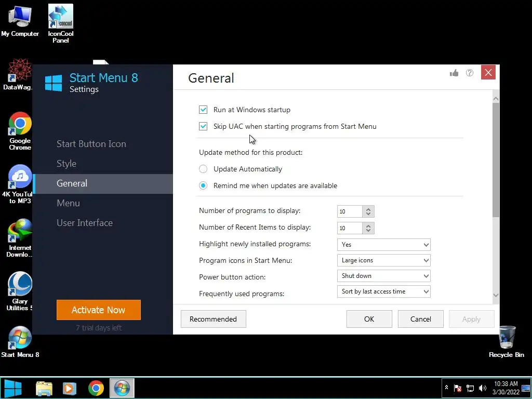Viewport: 532px width, 399px height.
Task: Click the show desktop icon in tray
Action: point(526,388)
